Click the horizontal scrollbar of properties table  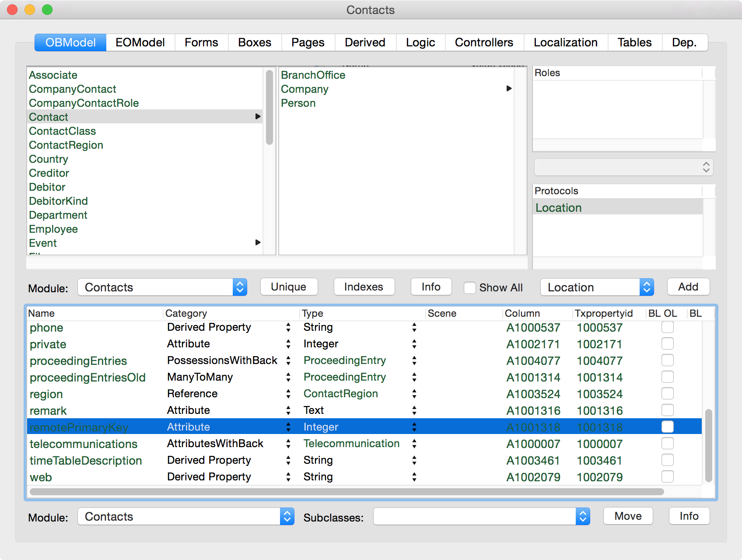346,492
